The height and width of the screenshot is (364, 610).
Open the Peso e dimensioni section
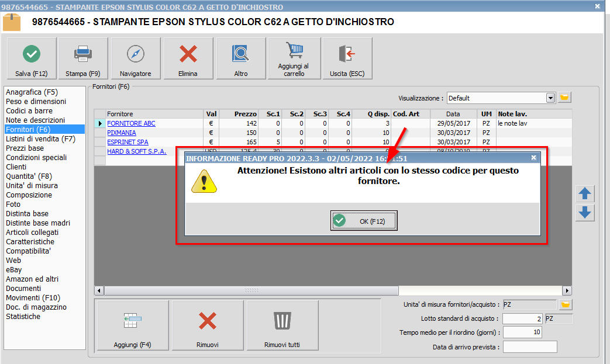click(36, 102)
